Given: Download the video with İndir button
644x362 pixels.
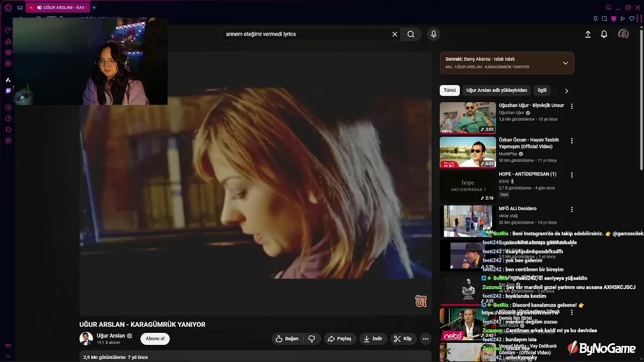Looking at the screenshot, I should 373,339.
